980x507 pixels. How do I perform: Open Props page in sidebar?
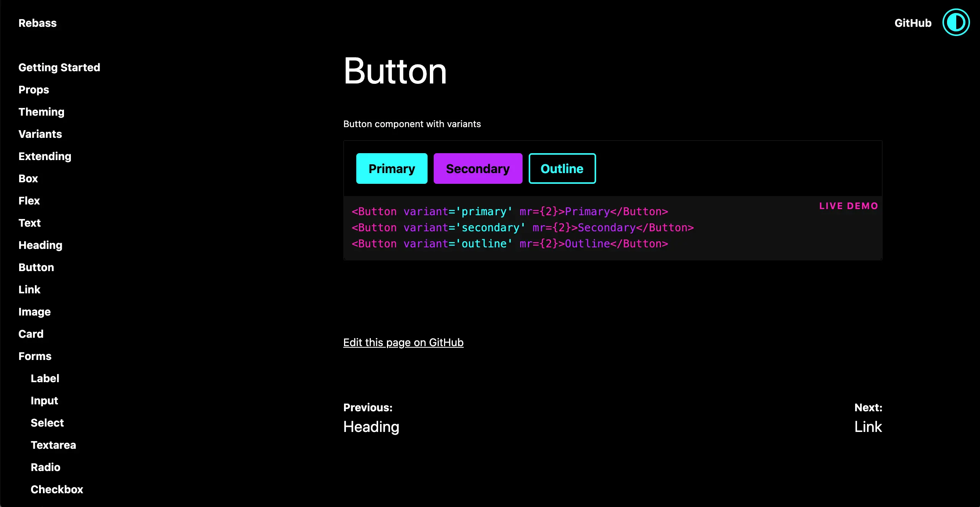(x=34, y=90)
